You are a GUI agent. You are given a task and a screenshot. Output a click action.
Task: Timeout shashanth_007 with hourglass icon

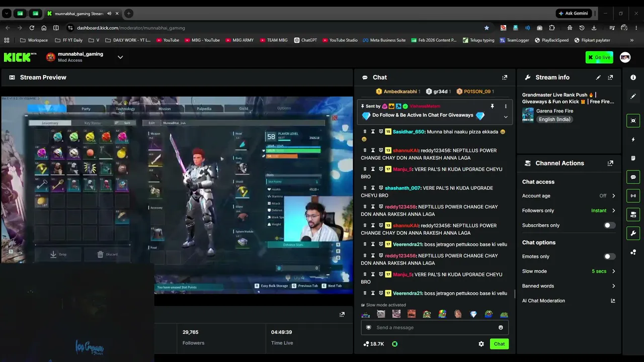373,188
